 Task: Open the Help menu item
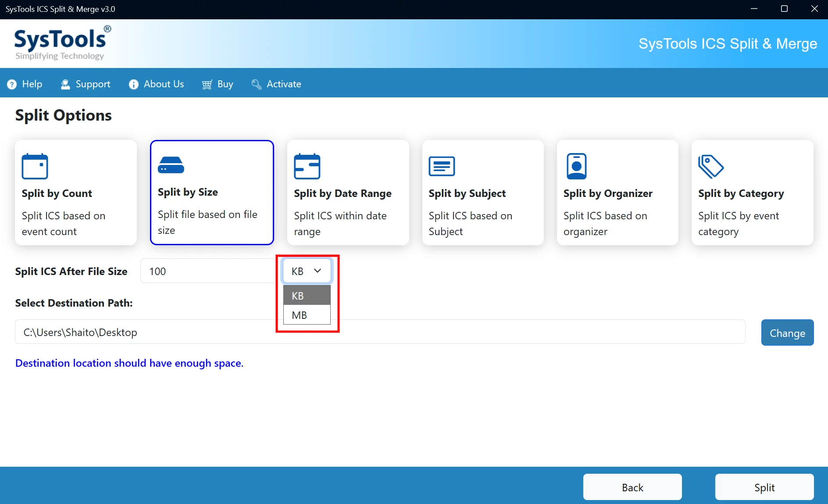coord(25,84)
